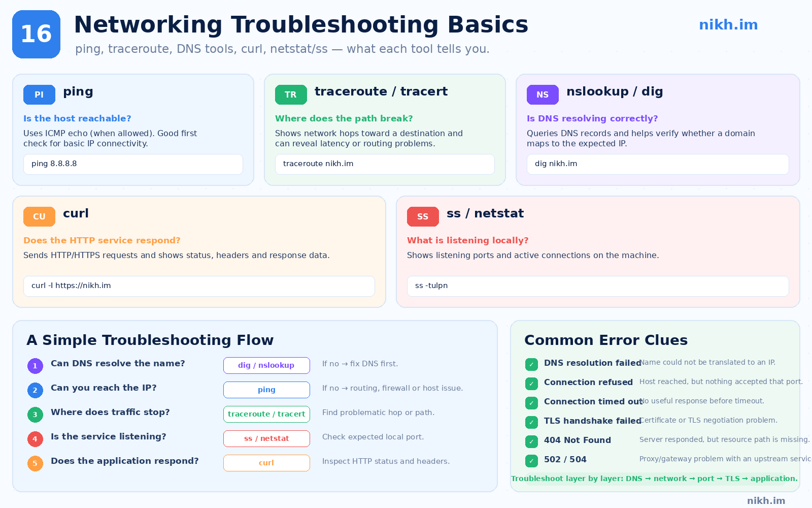
Task: Click the step 2 circle for reaching the IP
Action: (x=35, y=390)
